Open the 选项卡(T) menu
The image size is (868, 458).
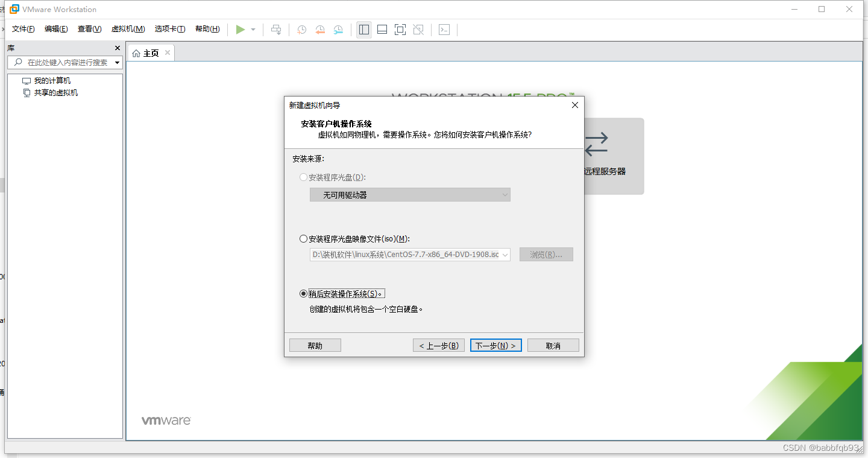(x=170, y=29)
